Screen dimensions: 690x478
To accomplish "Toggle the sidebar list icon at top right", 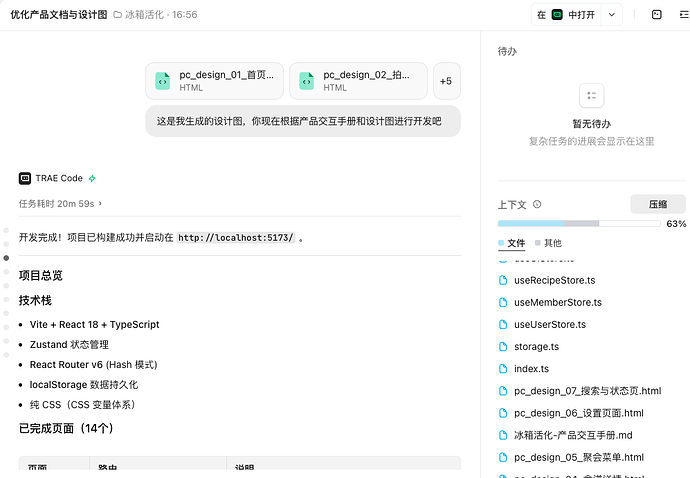I will (684, 15).
